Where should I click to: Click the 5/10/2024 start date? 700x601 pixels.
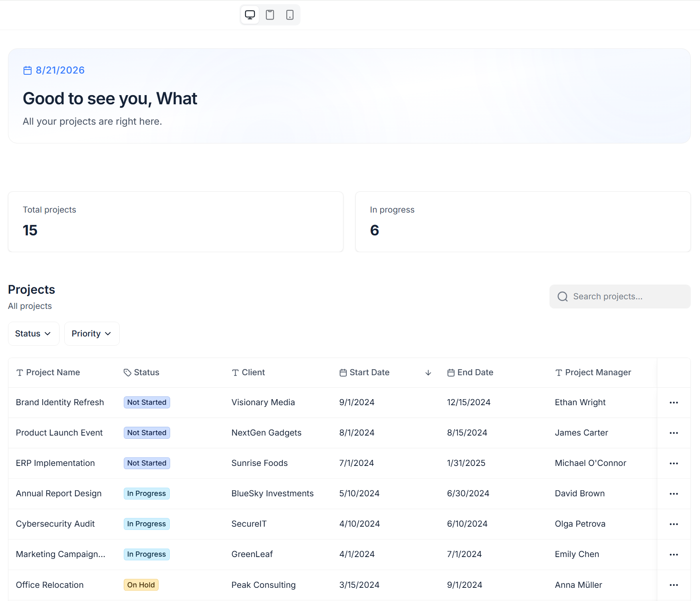(359, 494)
